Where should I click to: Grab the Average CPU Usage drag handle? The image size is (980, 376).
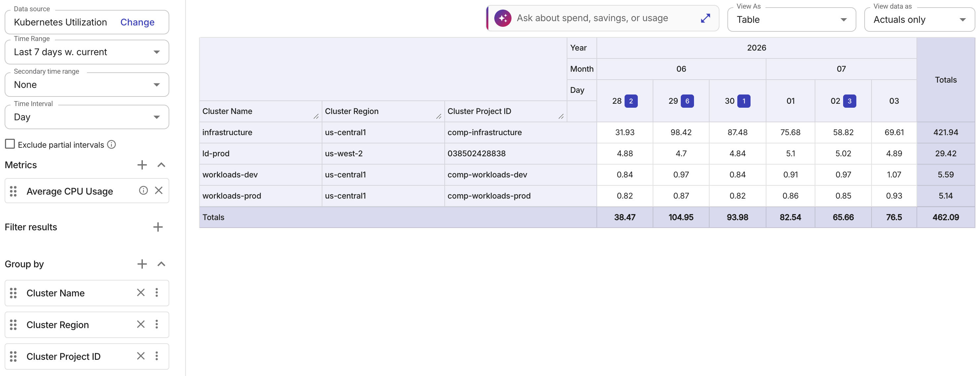click(x=13, y=191)
